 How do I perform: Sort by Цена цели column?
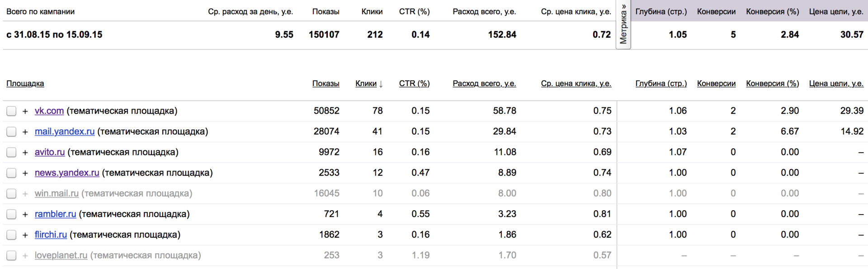click(836, 83)
